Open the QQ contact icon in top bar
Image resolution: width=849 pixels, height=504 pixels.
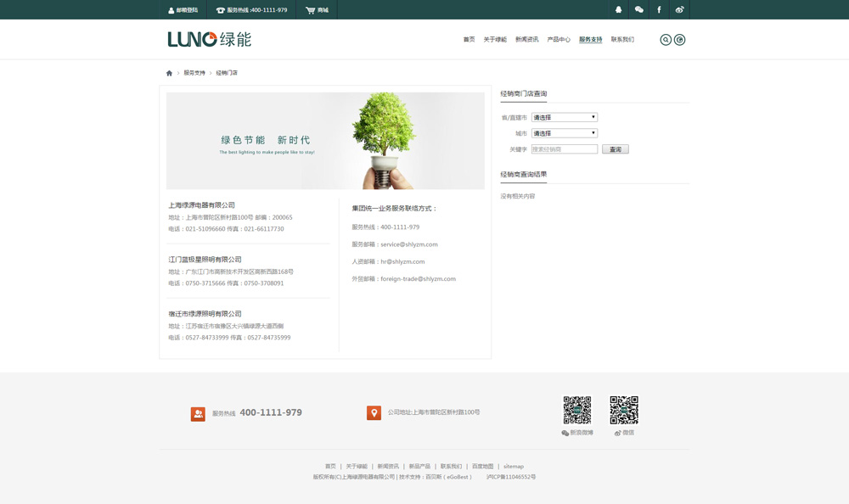[x=617, y=9]
